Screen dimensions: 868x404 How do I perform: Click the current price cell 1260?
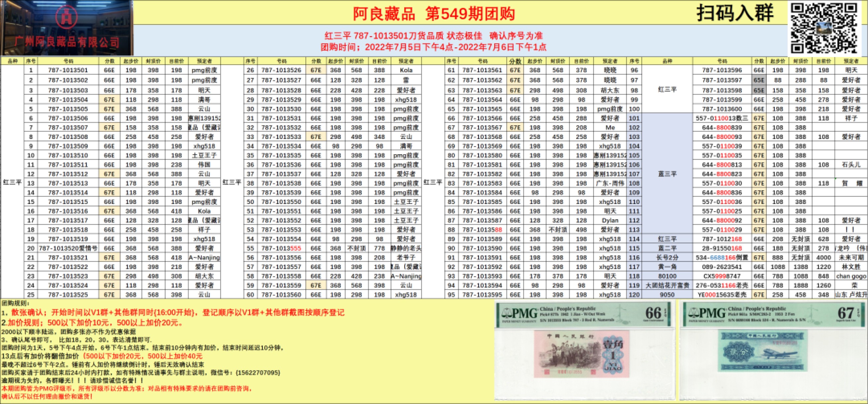tap(824, 285)
